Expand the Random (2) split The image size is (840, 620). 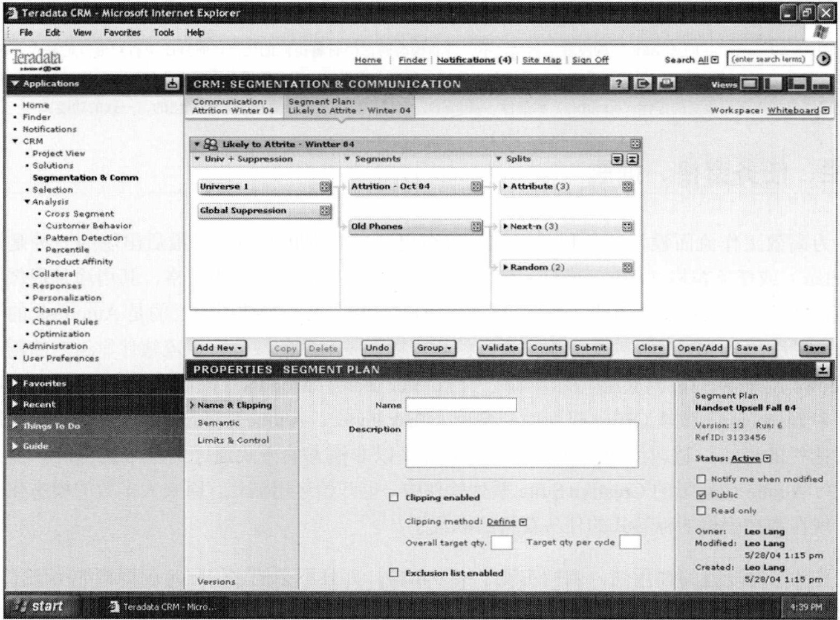tap(506, 268)
